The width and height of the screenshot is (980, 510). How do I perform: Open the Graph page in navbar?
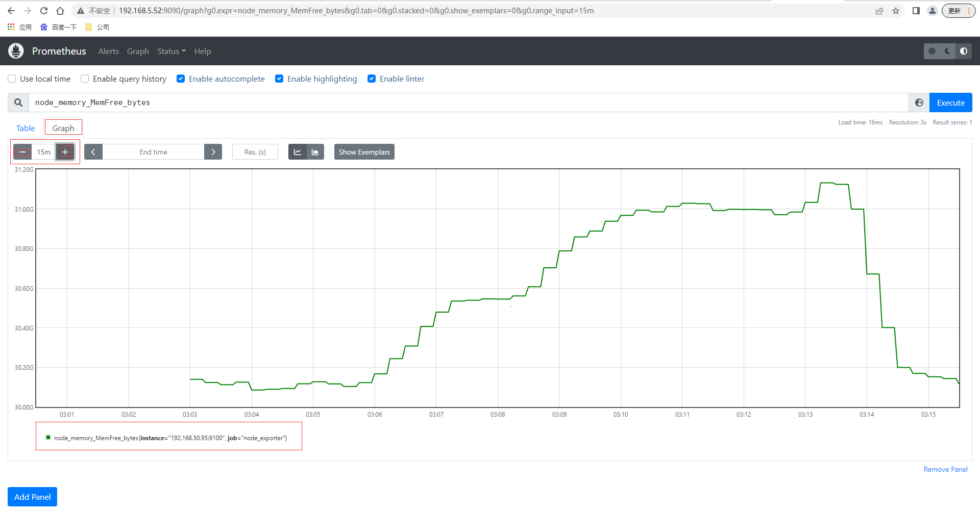click(138, 51)
